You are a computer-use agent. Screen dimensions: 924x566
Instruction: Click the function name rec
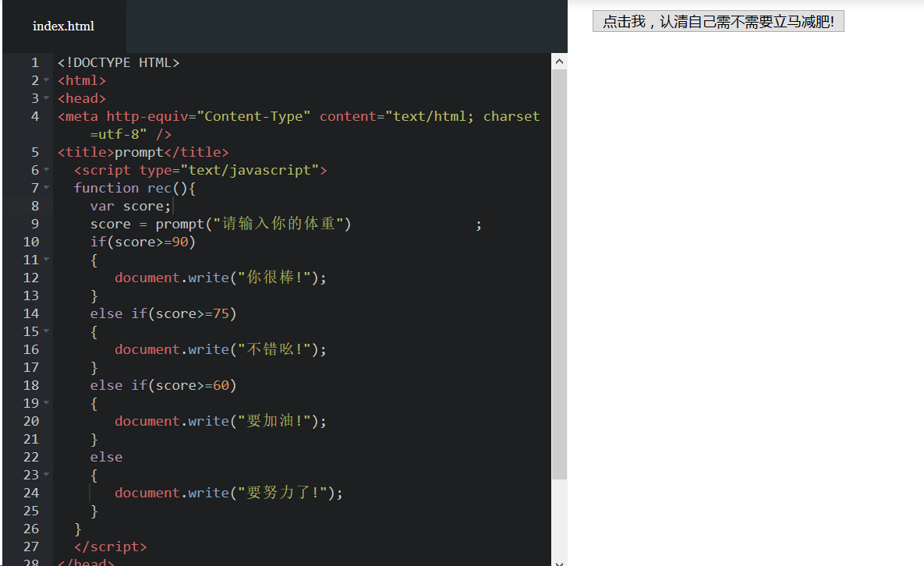point(159,188)
